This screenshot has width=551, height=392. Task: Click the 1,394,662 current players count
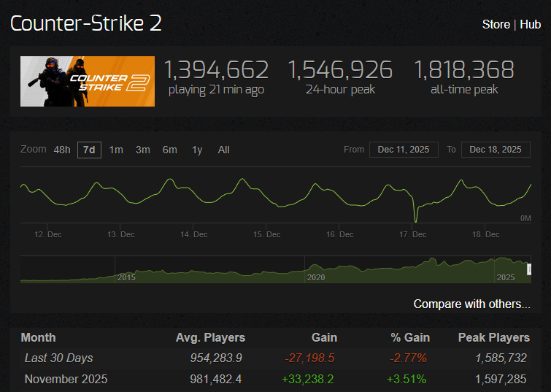pos(217,69)
